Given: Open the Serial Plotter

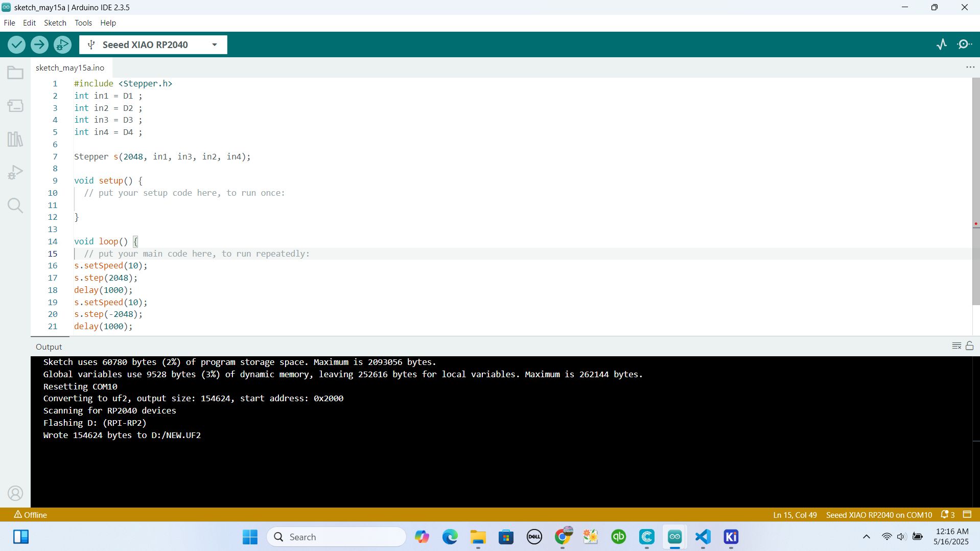Looking at the screenshot, I should [942, 44].
